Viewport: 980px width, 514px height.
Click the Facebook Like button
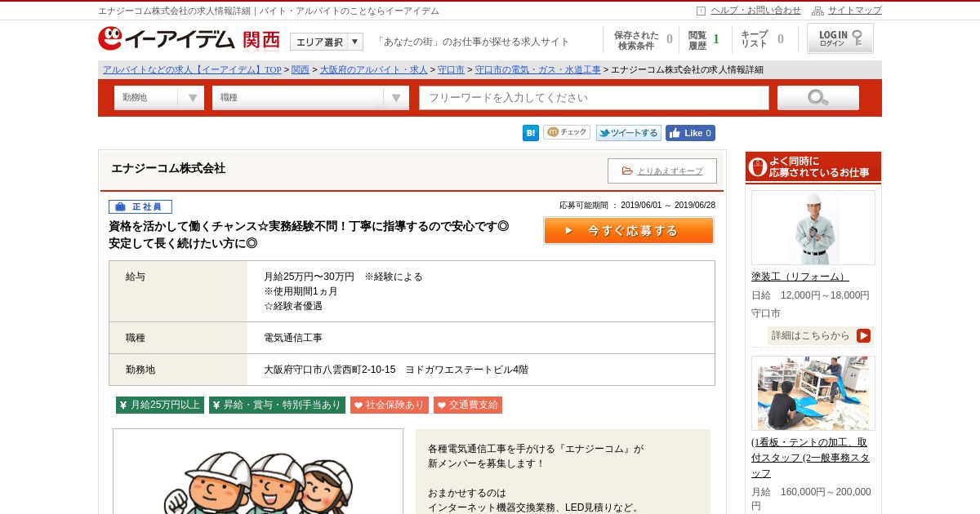point(690,133)
